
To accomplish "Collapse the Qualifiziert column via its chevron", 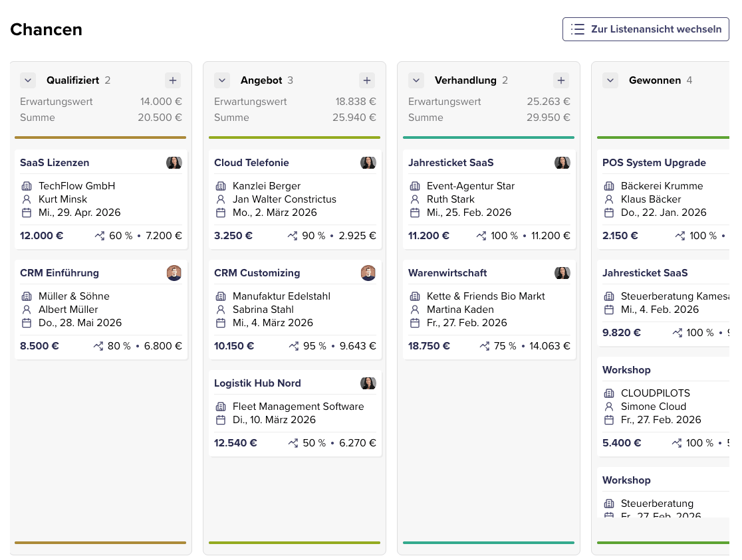I will pyautogui.click(x=28, y=80).
